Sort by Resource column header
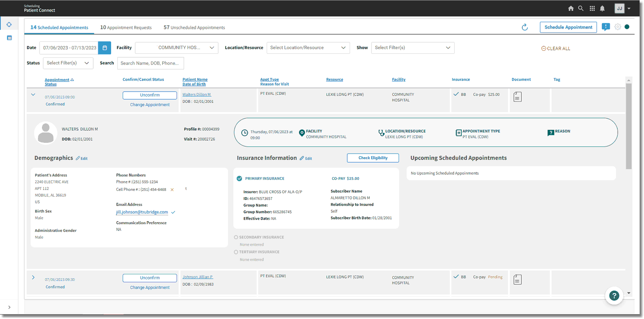The height and width of the screenshot is (319, 644). tap(335, 80)
